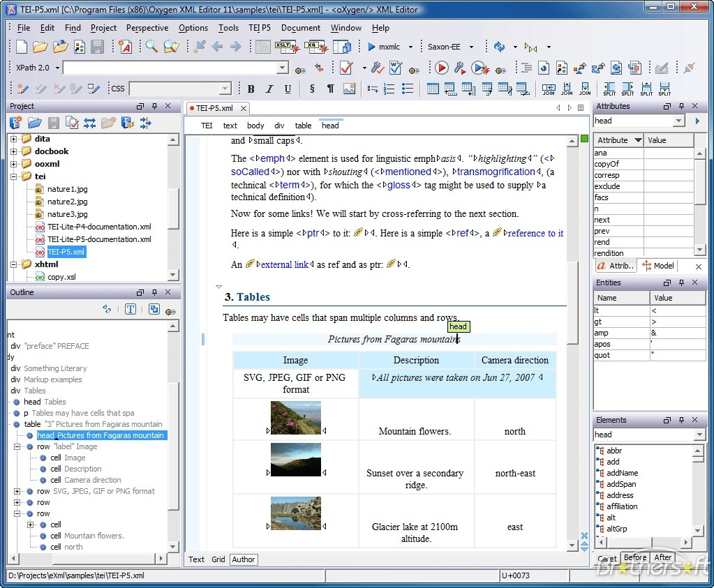Image resolution: width=714 pixels, height=588 pixels.
Task: Click the Find/Replace magnifier icon
Action: click(x=151, y=47)
